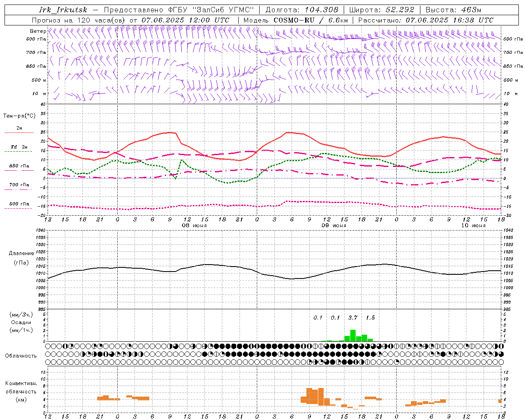Viewport: 525px width, 420px height.
Task: Select the text "Предоставлено ФГБУ "ЗапСиб УГМС""
Action: [179, 10]
